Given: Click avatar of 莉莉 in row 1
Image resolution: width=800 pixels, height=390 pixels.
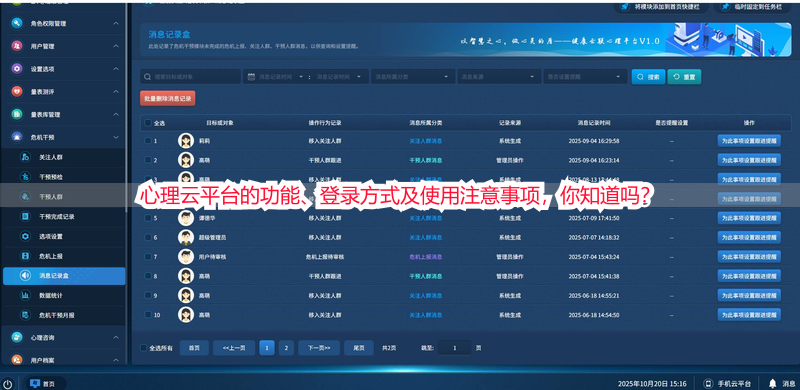Looking at the screenshot, I should pos(186,140).
